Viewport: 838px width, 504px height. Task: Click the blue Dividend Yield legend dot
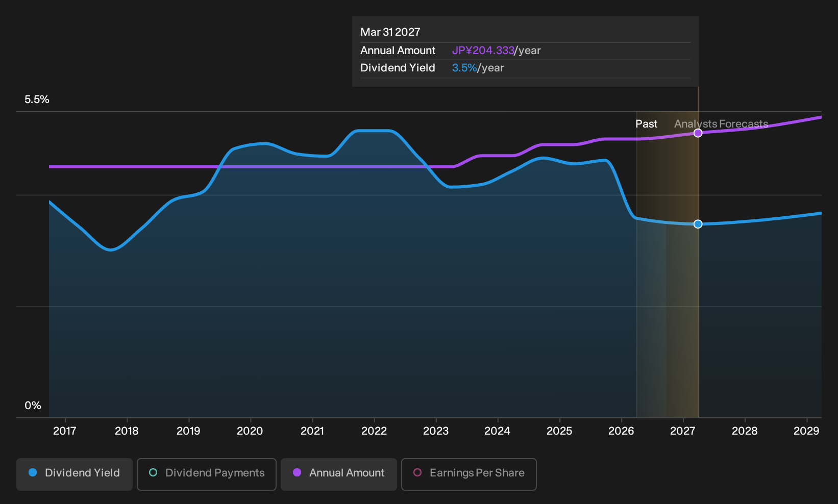pos(33,472)
